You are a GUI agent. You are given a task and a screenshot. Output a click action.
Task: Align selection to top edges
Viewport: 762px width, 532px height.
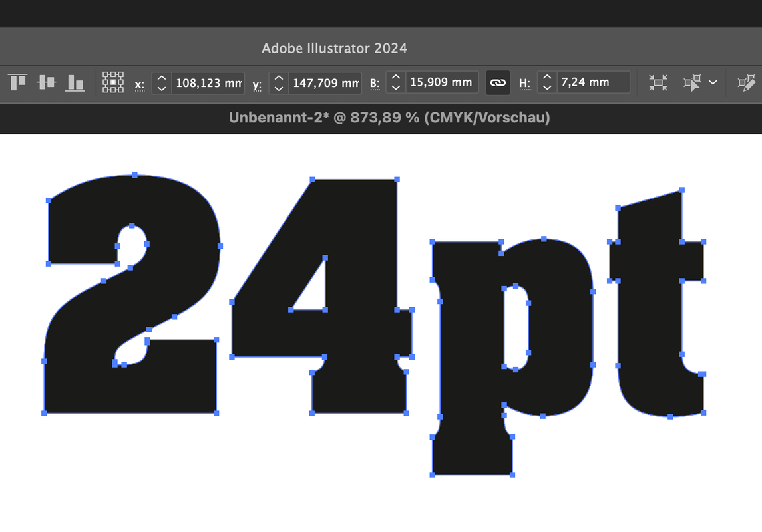pyautogui.click(x=17, y=82)
